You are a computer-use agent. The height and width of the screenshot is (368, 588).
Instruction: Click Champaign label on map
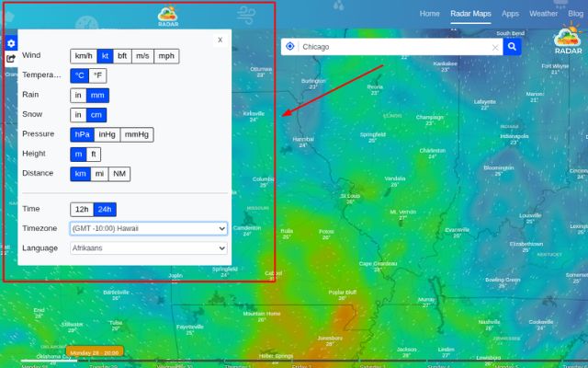tap(429, 117)
